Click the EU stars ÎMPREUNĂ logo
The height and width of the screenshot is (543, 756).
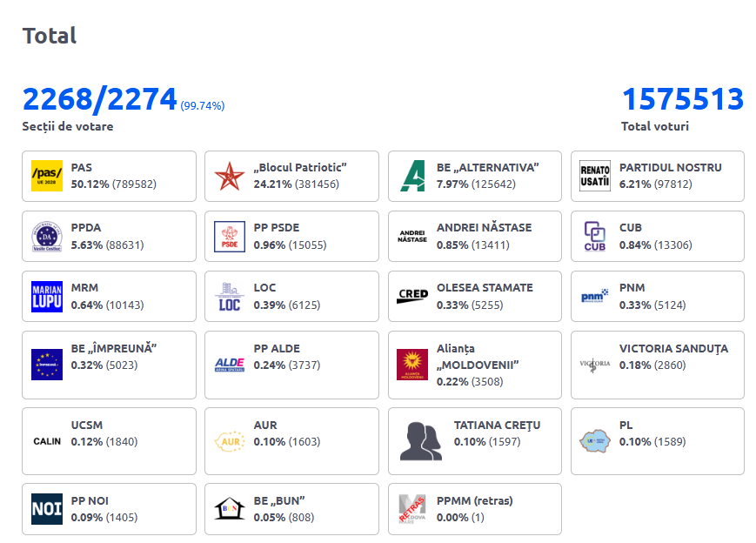(47, 365)
